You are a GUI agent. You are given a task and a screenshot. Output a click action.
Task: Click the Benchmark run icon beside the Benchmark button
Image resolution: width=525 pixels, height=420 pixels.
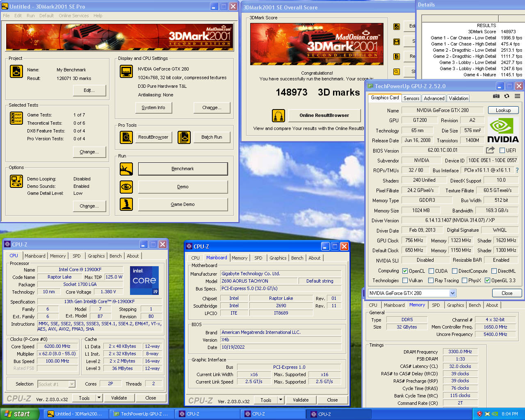click(126, 169)
